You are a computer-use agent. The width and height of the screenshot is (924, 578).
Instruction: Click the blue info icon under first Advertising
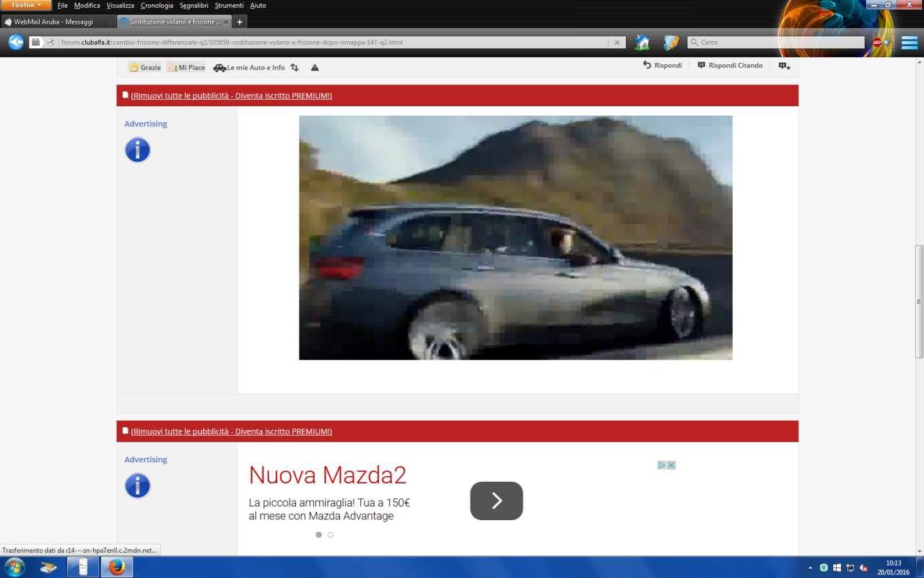137,150
